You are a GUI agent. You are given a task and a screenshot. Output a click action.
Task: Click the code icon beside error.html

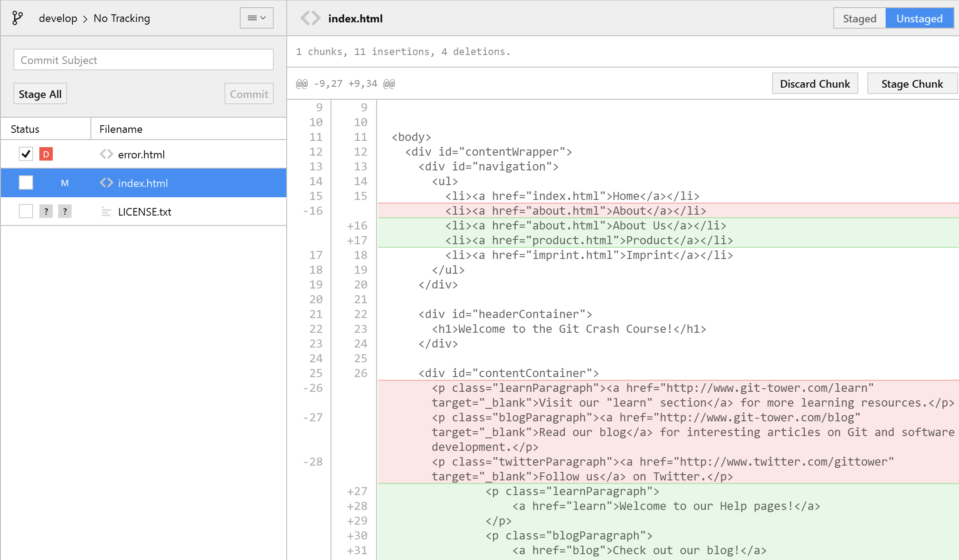[x=106, y=154]
